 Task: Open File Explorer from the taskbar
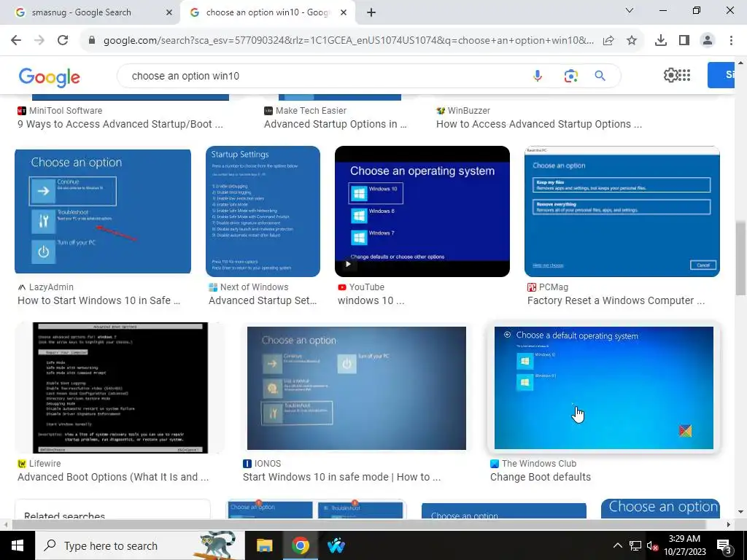point(264,545)
